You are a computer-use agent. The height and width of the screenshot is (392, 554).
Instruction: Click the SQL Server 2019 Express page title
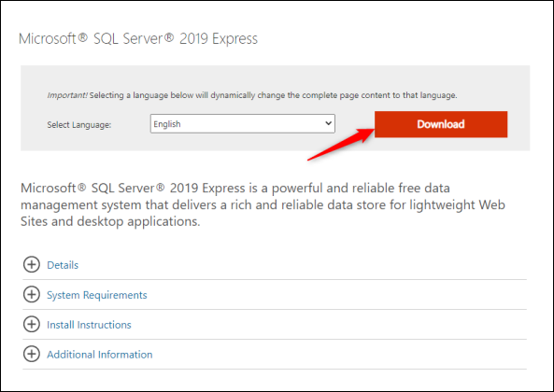point(138,38)
